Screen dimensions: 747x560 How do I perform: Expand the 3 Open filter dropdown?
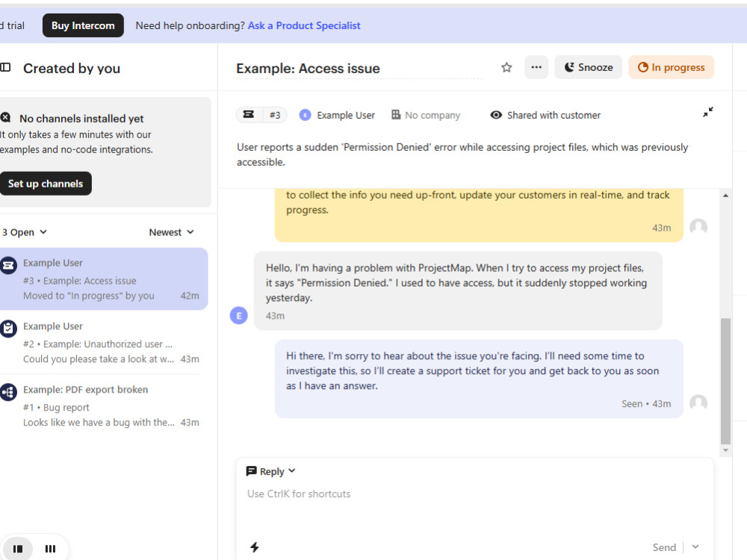pyautogui.click(x=25, y=232)
